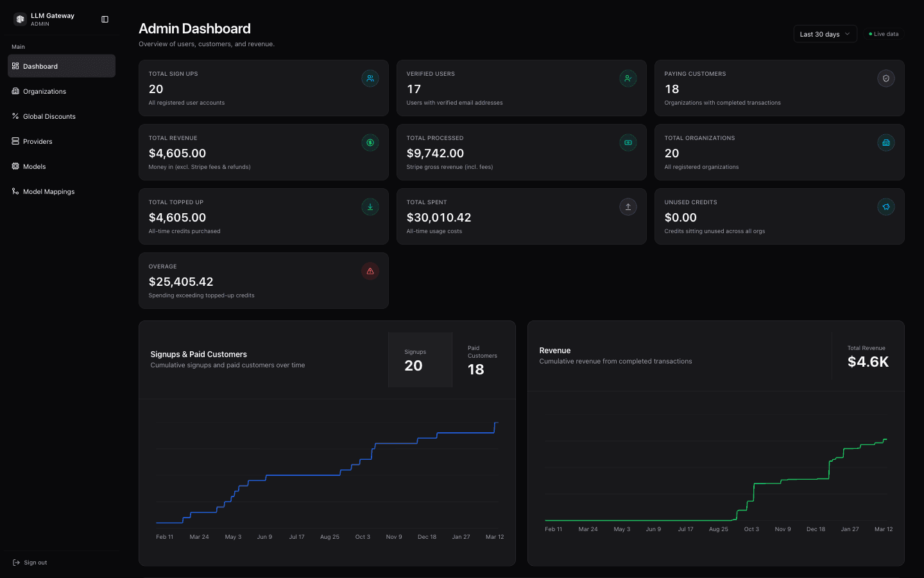This screenshot has height=578, width=924.
Task: Click the Overage warning icon
Action: click(370, 271)
